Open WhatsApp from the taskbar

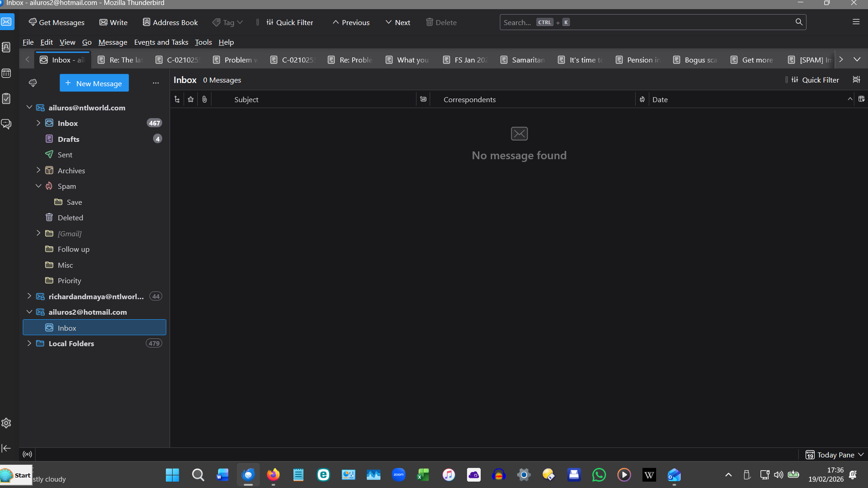(599, 475)
